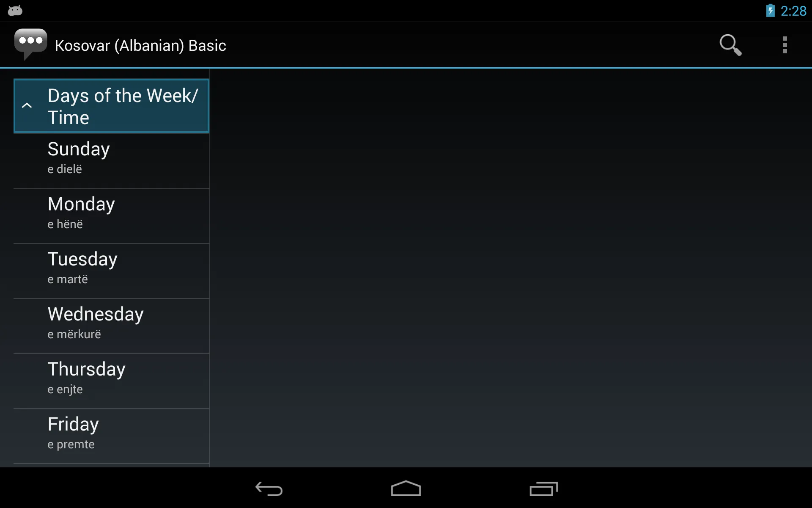The height and width of the screenshot is (508, 812).
Task: Click the speech bubble app icon
Action: pyautogui.click(x=30, y=45)
